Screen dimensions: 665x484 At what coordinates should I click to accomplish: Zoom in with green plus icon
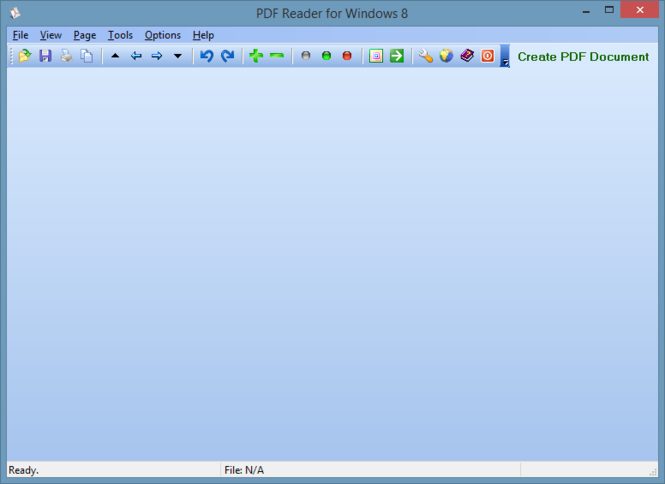(x=256, y=56)
